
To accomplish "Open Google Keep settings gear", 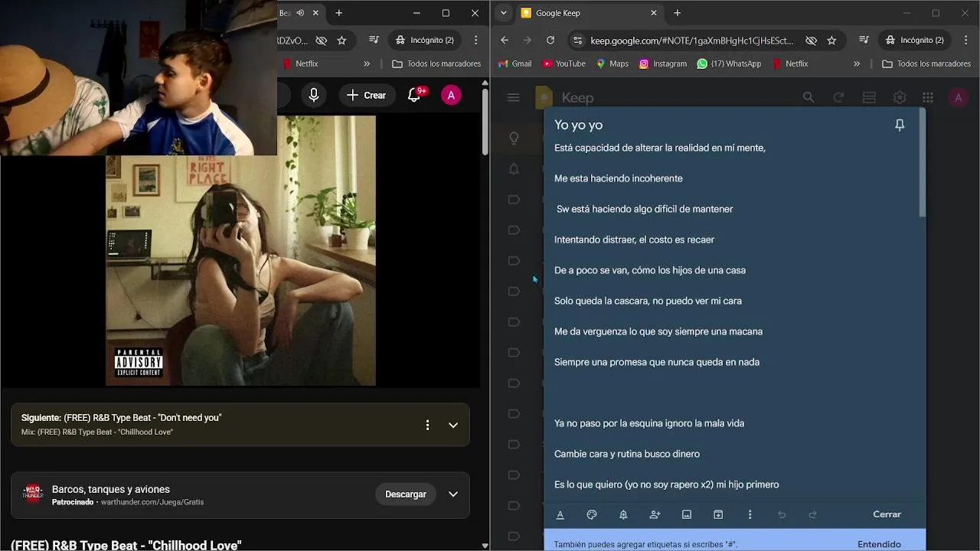I will tap(900, 97).
